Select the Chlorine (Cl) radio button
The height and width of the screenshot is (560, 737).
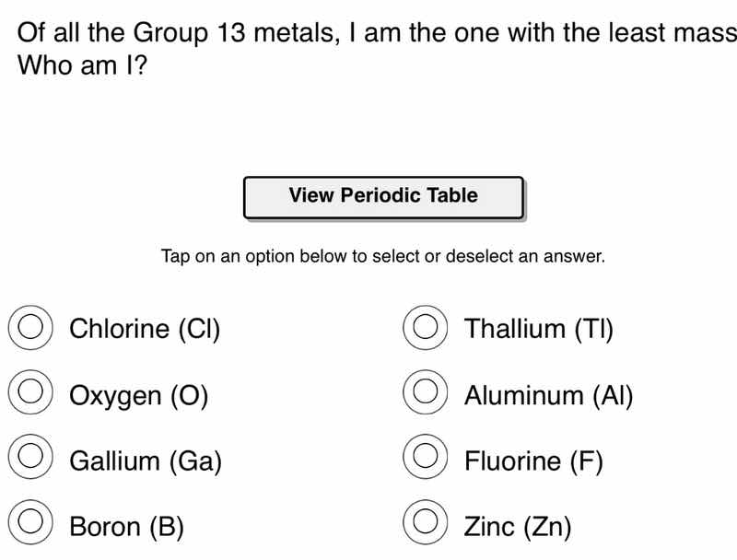point(29,326)
